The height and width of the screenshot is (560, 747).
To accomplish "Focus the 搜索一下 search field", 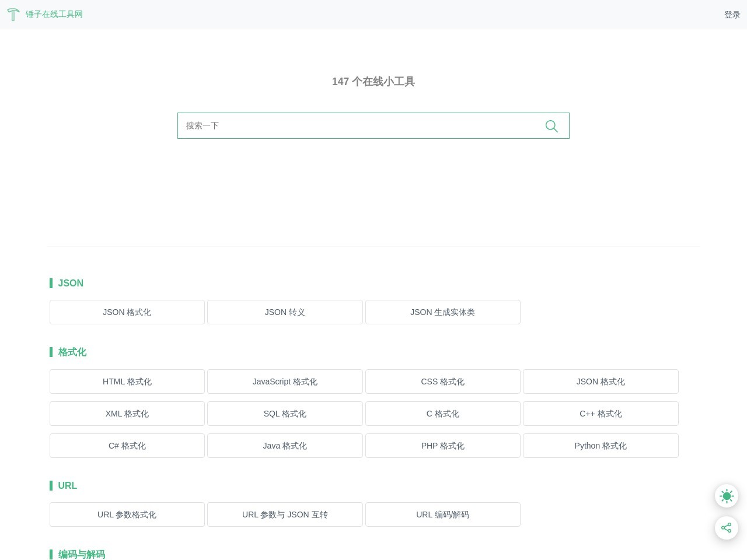I will 373,125.
